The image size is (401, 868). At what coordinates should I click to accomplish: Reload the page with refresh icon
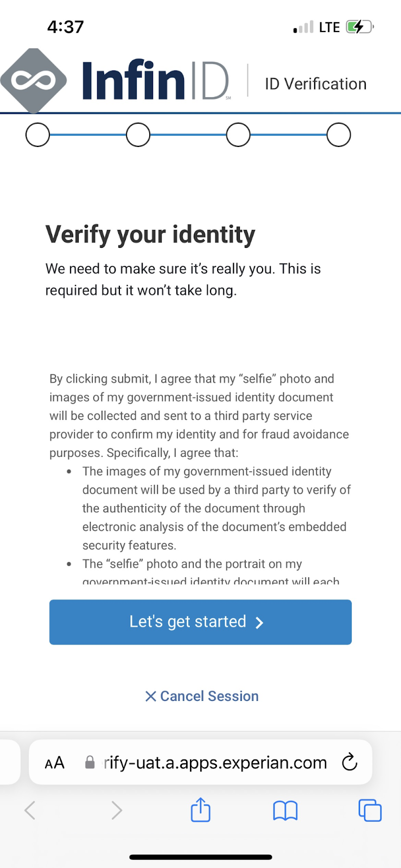point(349,762)
